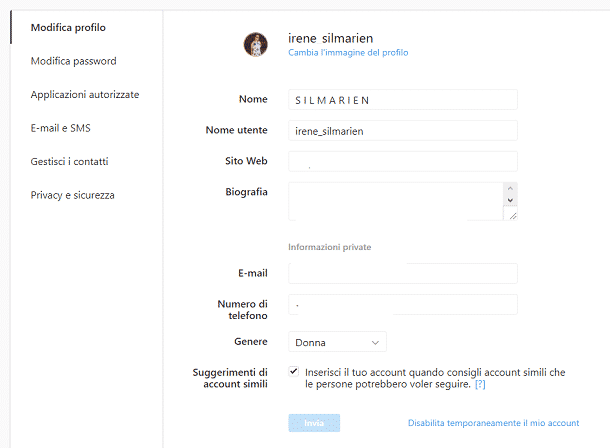Click Disabilita temporaneamente il mio account
The image size is (610, 448).
[x=493, y=423]
